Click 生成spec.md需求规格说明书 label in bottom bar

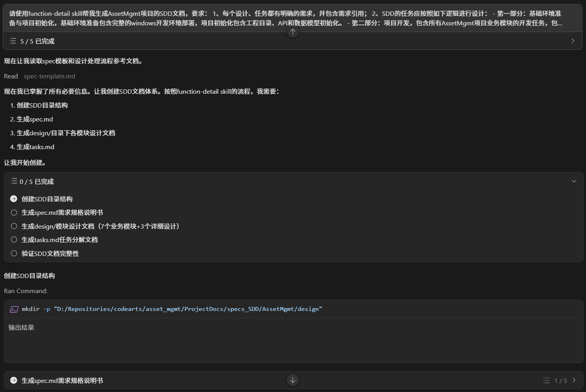(62, 380)
